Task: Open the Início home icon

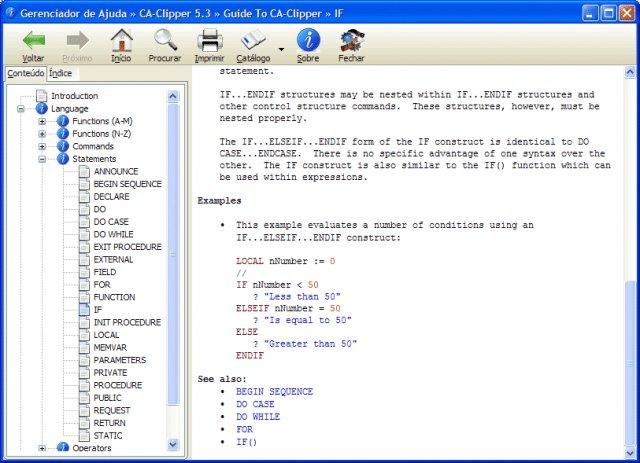Action: (x=122, y=40)
